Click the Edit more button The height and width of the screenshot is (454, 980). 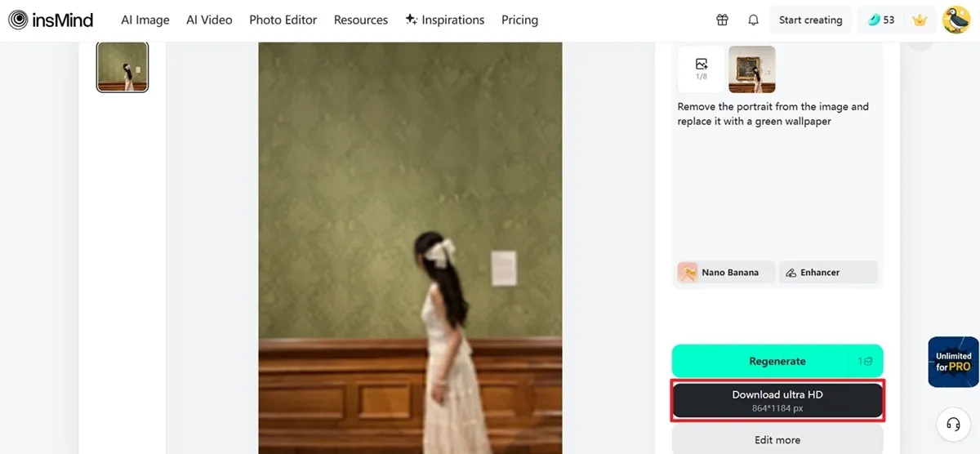click(x=777, y=439)
